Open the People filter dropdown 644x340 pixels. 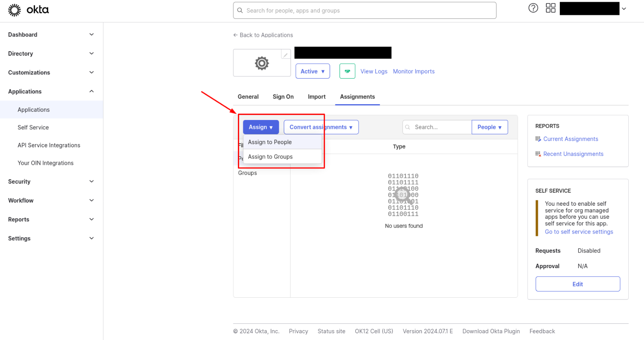pyautogui.click(x=489, y=127)
